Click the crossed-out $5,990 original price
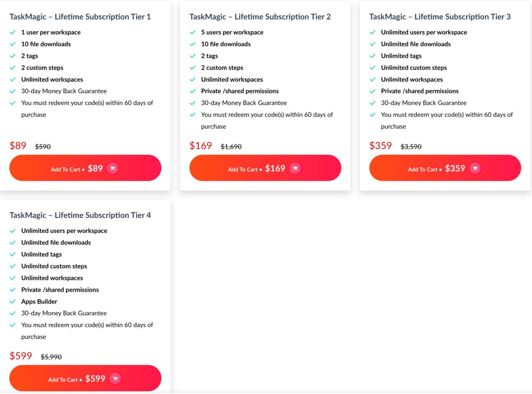 point(51,357)
